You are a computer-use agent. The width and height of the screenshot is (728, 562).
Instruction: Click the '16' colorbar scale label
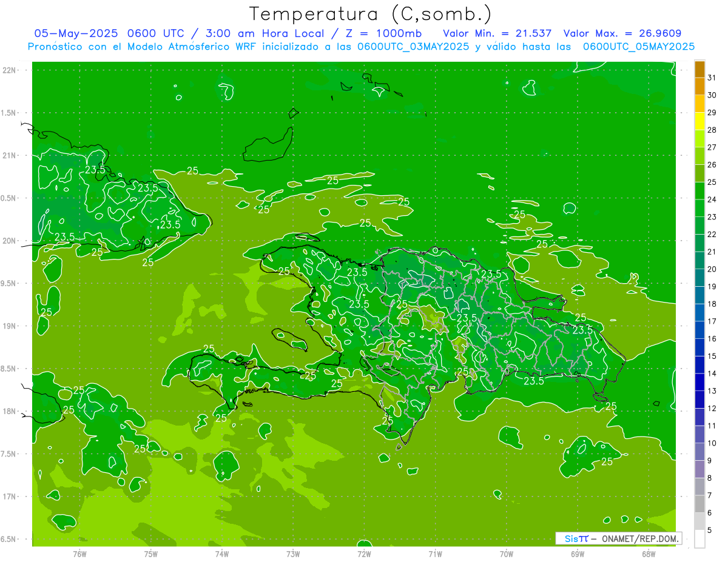tap(712, 339)
